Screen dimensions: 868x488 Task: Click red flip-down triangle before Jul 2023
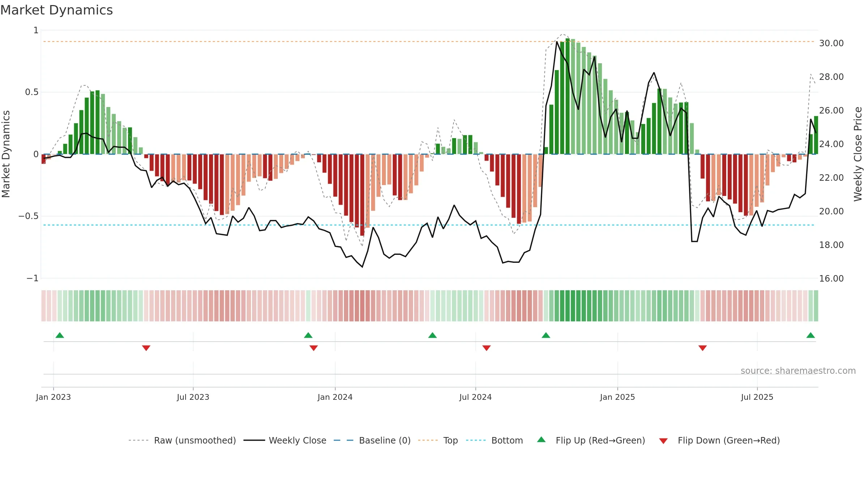tap(146, 348)
